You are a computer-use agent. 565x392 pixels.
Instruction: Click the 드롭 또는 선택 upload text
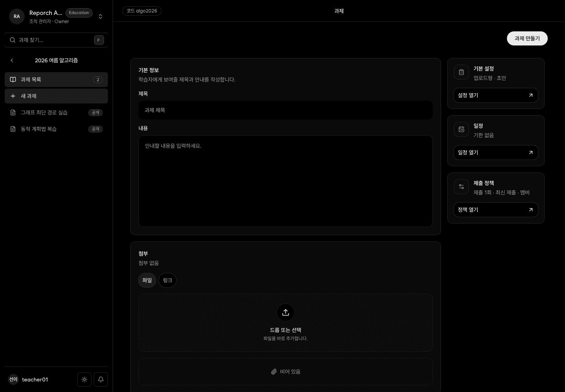pos(286,330)
